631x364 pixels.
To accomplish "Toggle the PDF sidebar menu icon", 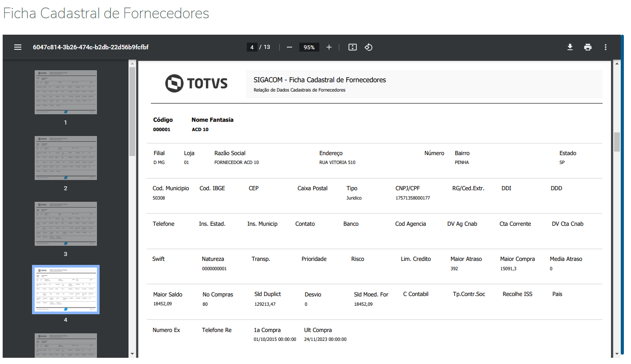I will tap(18, 47).
